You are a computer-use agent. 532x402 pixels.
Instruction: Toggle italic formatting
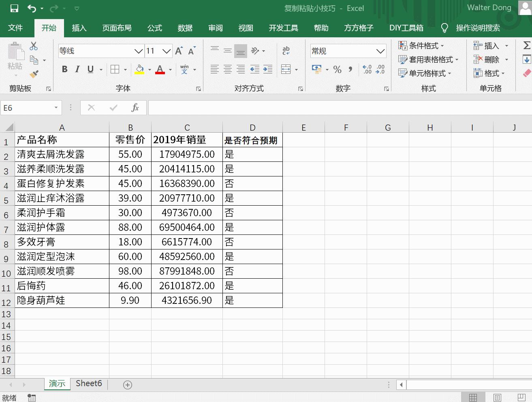[77, 69]
